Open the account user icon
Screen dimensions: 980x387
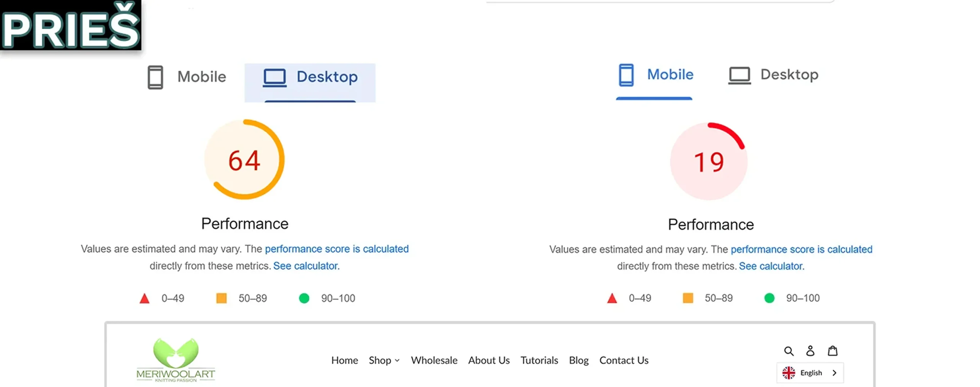click(810, 351)
